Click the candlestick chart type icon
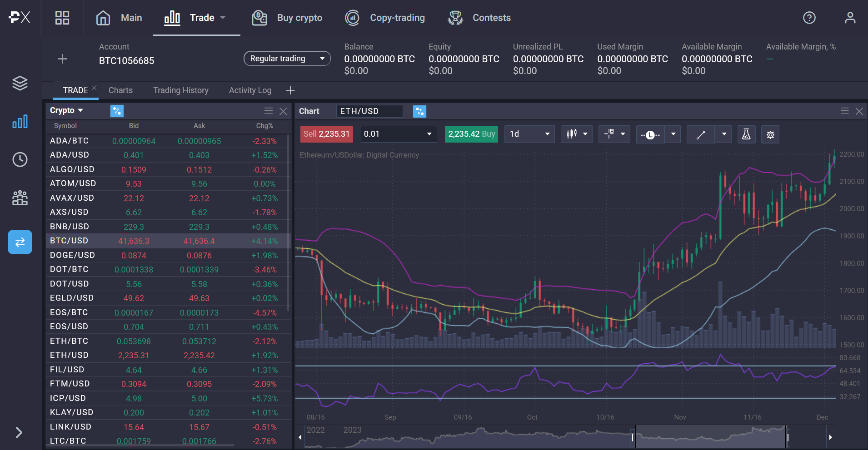The height and width of the screenshot is (450, 868). click(x=571, y=134)
